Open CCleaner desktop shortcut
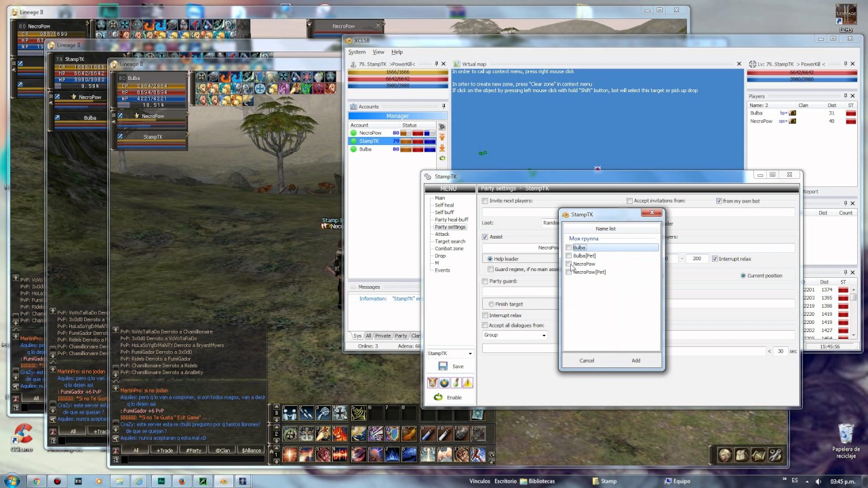868x488 pixels. [x=22, y=437]
